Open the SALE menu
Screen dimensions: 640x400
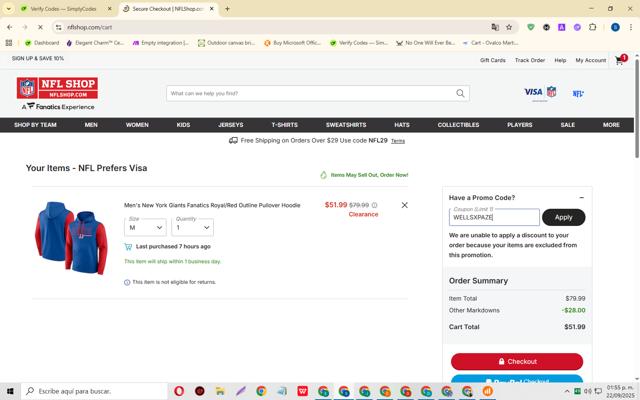pyautogui.click(x=567, y=125)
